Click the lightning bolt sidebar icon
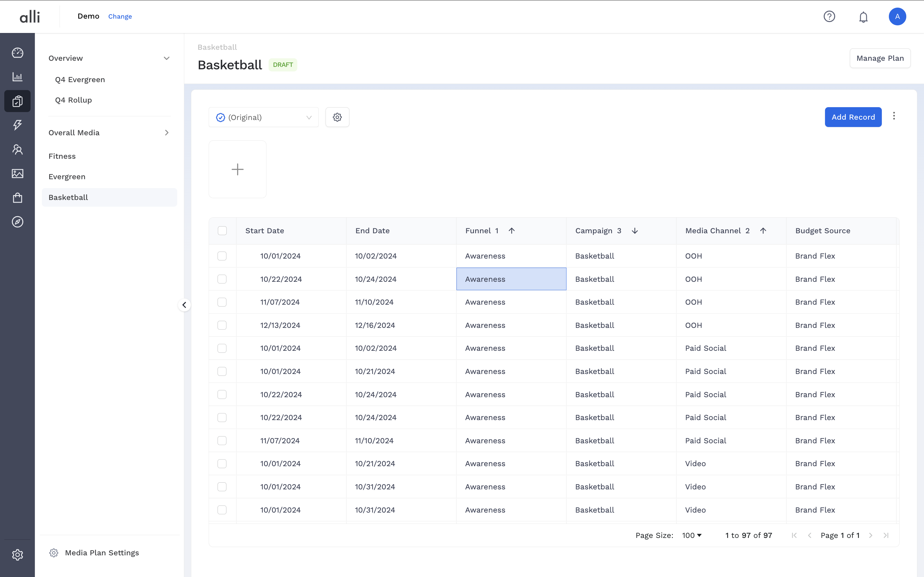This screenshot has height=577, width=924. tap(17, 125)
